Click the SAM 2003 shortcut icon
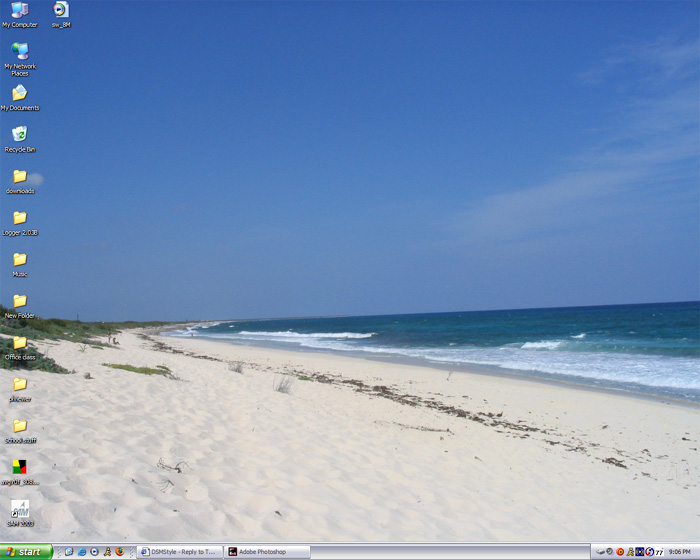The image size is (700, 560). [x=19, y=509]
